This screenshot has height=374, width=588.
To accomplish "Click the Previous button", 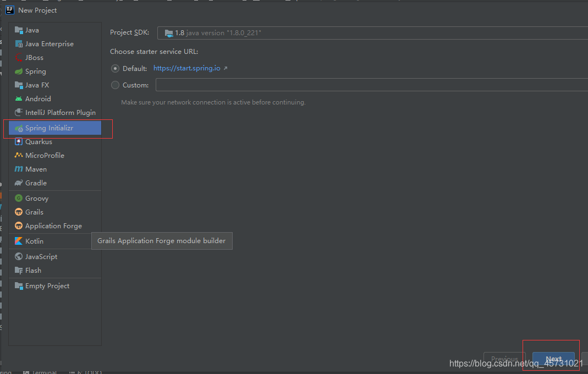I will tap(504, 359).
